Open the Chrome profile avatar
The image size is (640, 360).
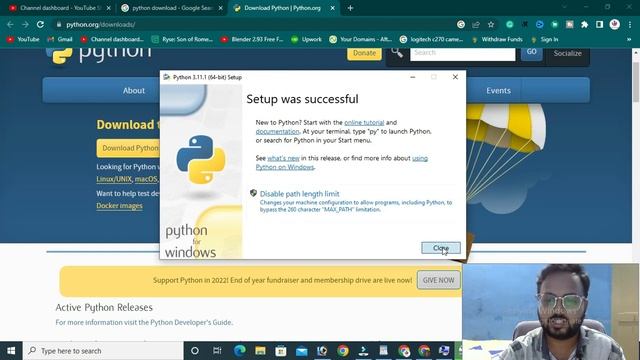click(615, 24)
